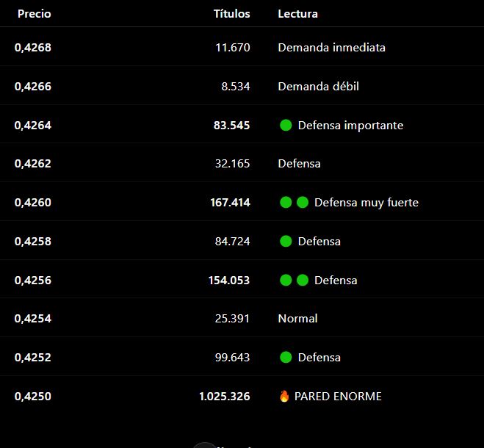
Task: Click the 167.414 títulos value
Action: pos(231,203)
